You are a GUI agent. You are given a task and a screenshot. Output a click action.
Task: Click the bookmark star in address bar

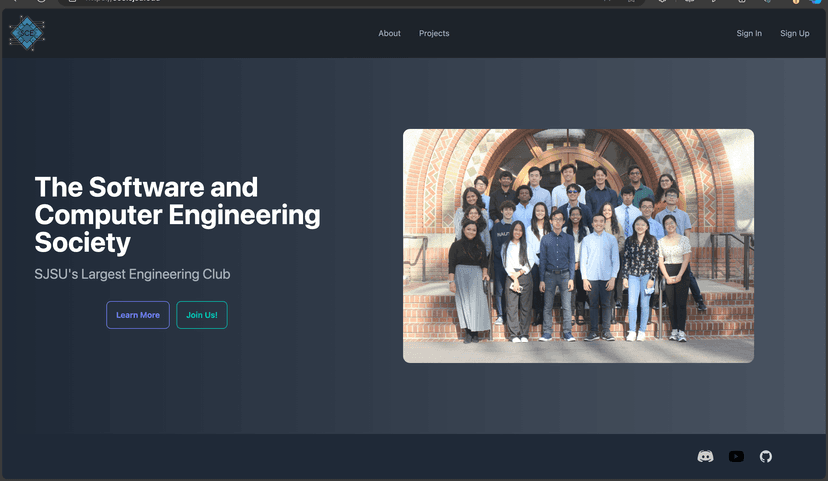[630, 1]
